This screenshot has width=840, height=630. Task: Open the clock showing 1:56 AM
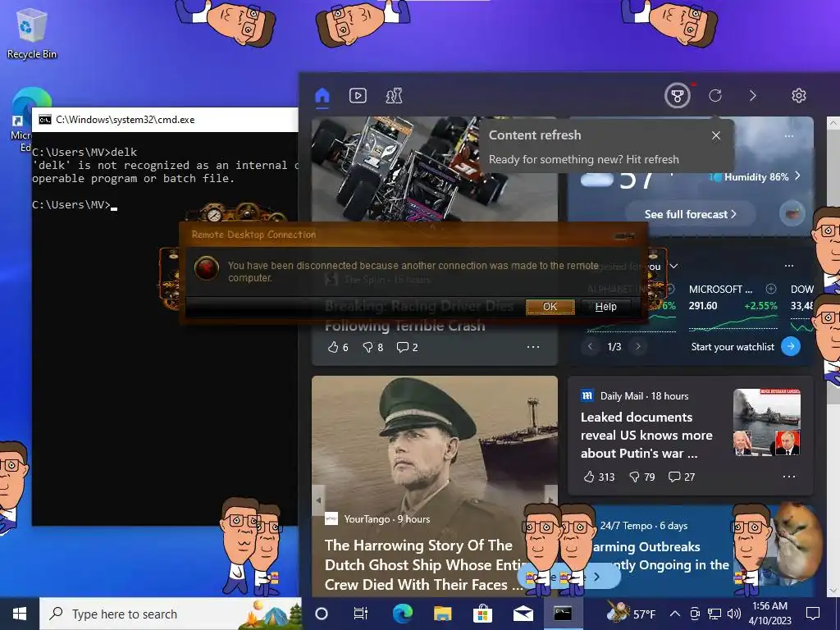coord(769,614)
